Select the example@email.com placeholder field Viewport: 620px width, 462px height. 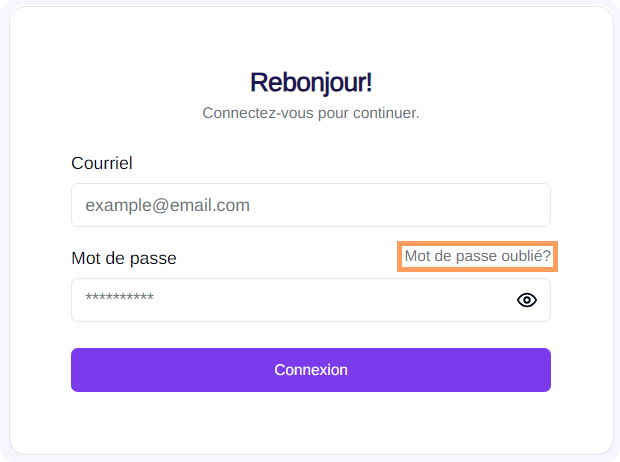coord(310,205)
